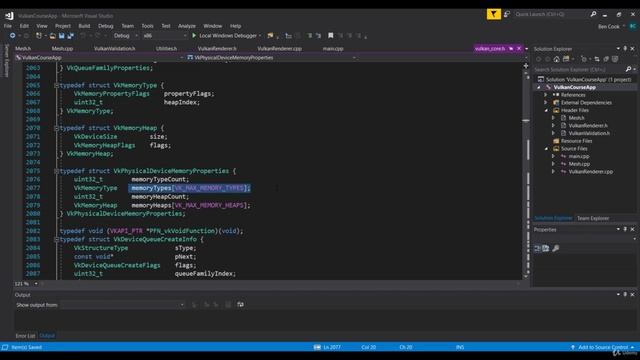
Task: Open the Build menu
Action: (84, 26)
